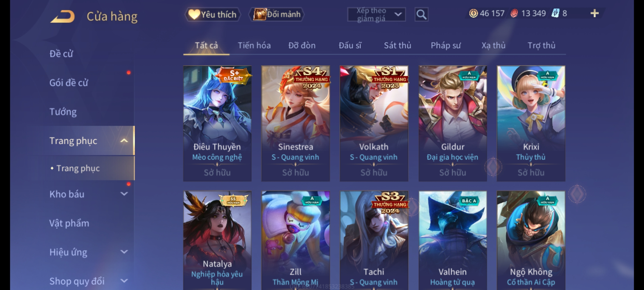This screenshot has height=290, width=644.
Task: Open the search magnifier icon
Action: pyautogui.click(x=421, y=15)
